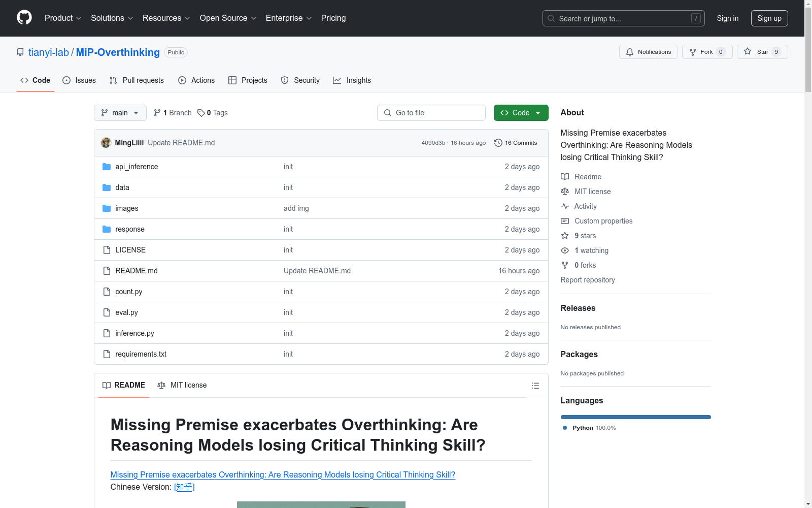Click the Notifications button
Image resolution: width=812 pixels, height=508 pixels.
pos(648,52)
